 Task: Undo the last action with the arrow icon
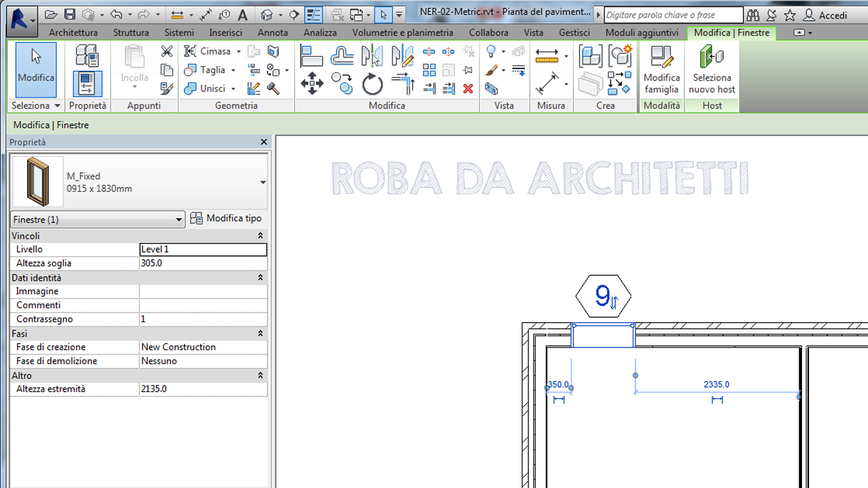click(x=116, y=14)
